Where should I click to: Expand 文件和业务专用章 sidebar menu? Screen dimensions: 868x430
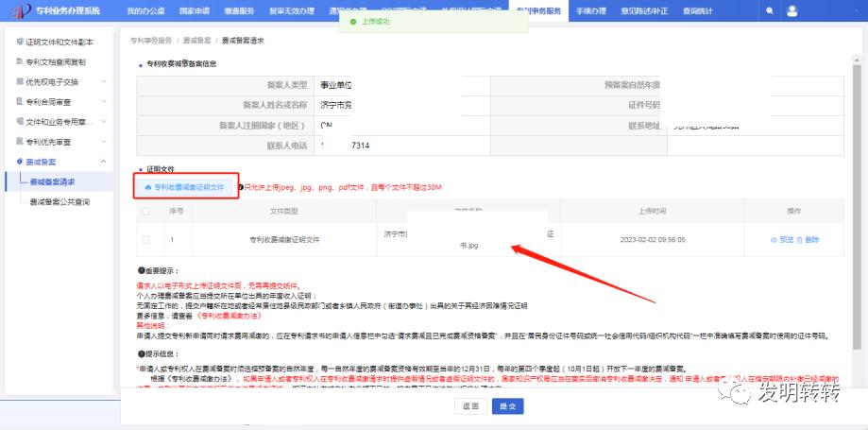click(104, 122)
